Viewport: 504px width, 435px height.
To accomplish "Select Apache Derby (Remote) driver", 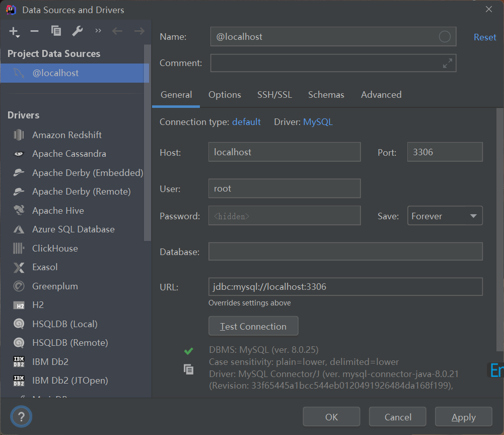I will (82, 192).
